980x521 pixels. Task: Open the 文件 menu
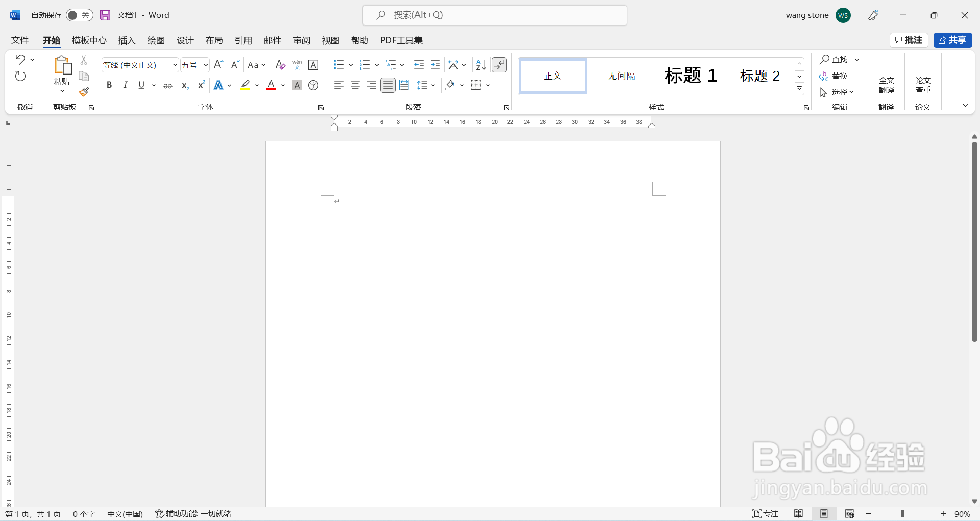point(20,40)
